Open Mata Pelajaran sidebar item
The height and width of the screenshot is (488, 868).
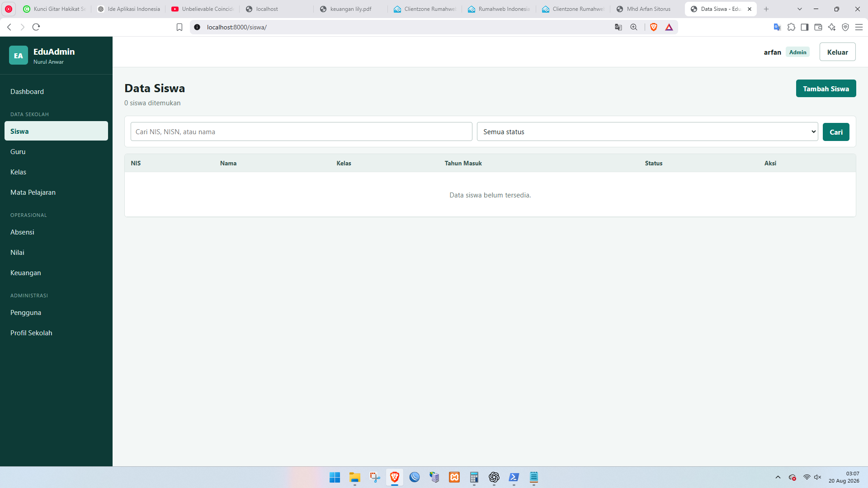pyautogui.click(x=56, y=192)
